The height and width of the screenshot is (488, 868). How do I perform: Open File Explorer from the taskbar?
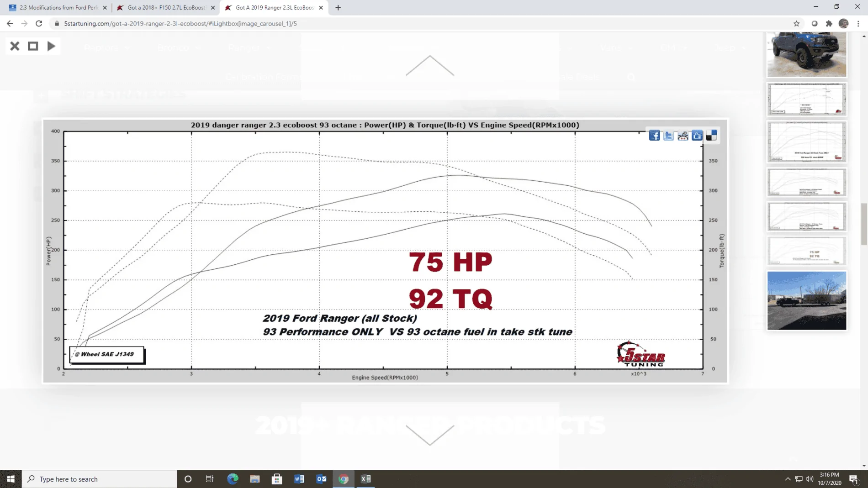[x=255, y=479]
